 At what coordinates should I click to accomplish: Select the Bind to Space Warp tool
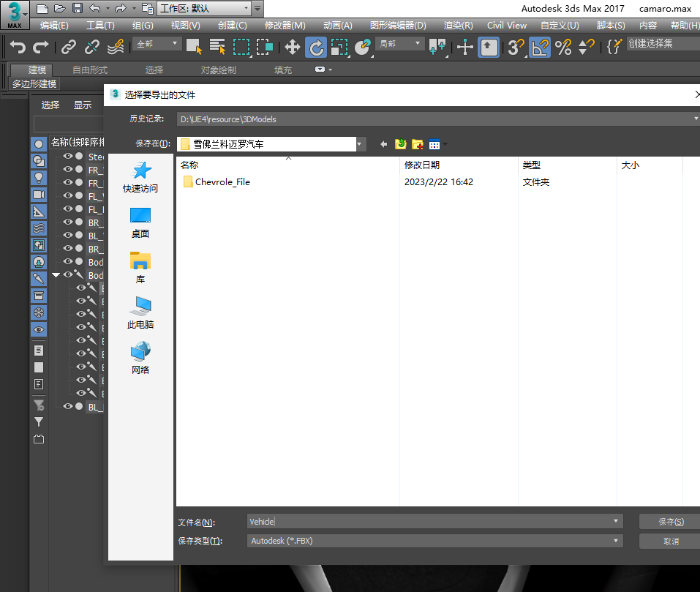116,47
